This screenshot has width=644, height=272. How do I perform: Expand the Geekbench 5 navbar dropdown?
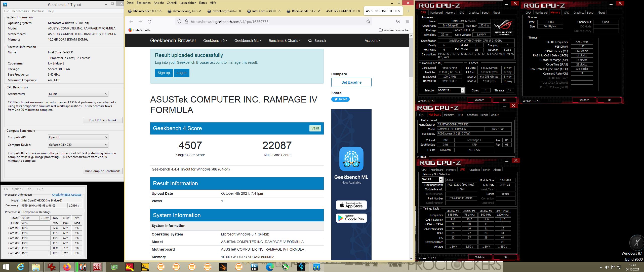tap(215, 41)
